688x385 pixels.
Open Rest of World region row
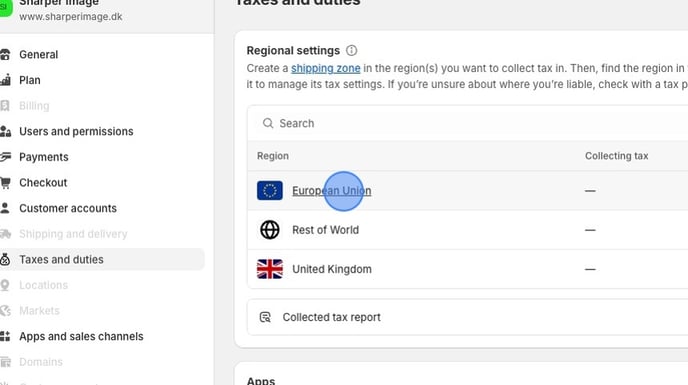click(x=468, y=230)
